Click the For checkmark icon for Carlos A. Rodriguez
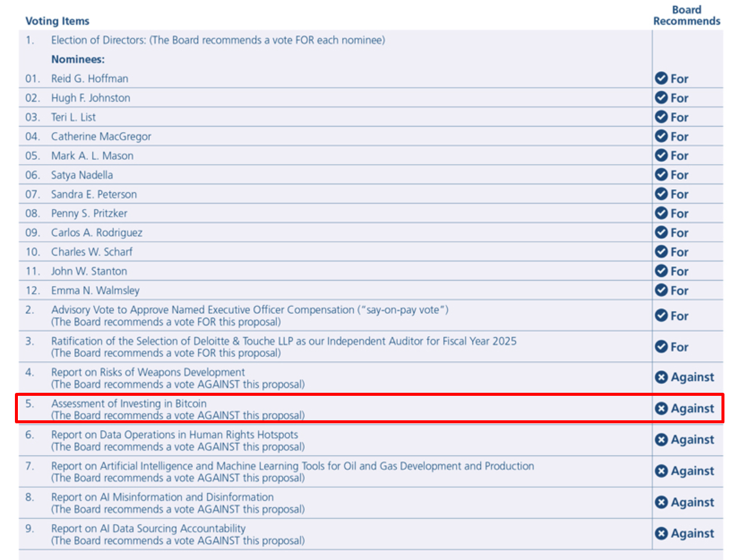The height and width of the screenshot is (560, 737). 661,232
